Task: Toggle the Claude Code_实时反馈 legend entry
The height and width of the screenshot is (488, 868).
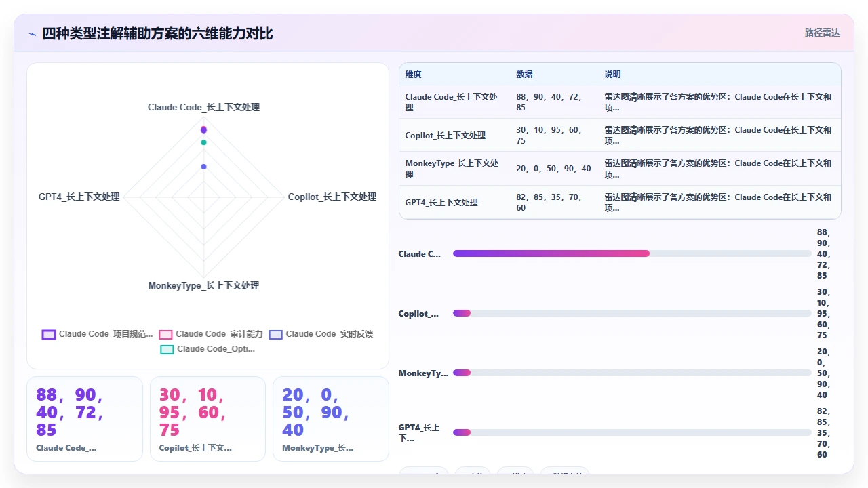Action: point(321,334)
